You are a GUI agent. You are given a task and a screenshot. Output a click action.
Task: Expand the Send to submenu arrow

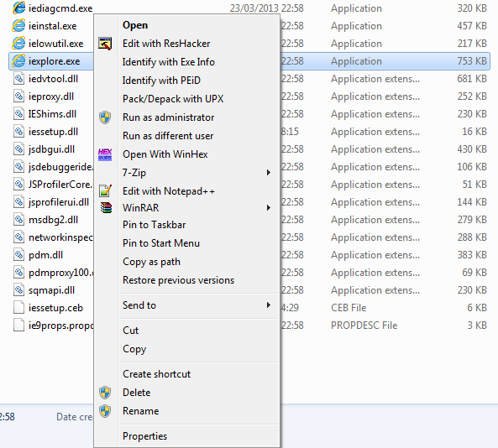coord(269,305)
